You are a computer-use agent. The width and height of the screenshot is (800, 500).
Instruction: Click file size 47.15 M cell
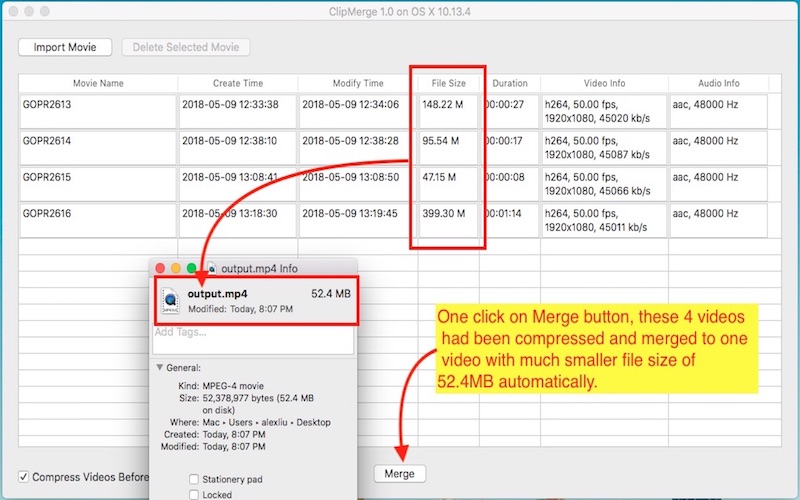(x=448, y=184)
